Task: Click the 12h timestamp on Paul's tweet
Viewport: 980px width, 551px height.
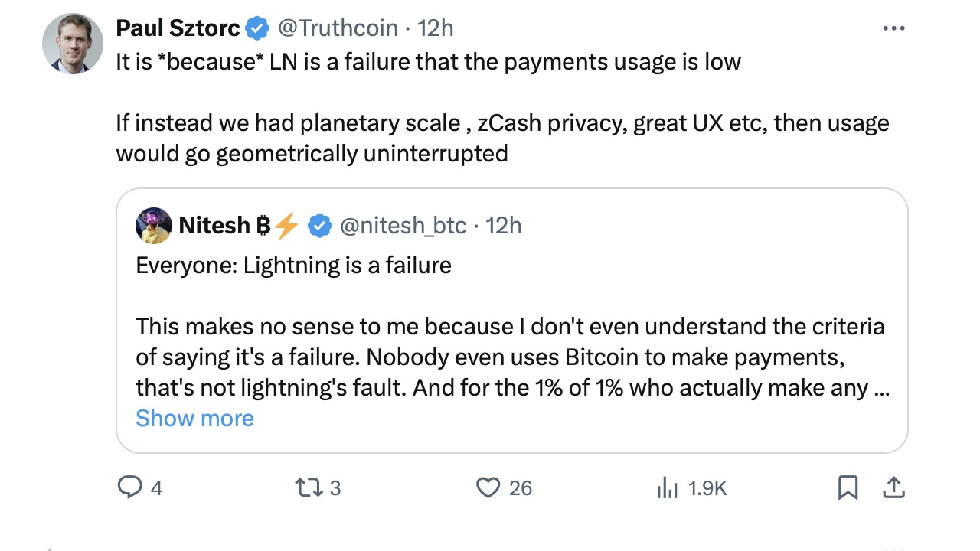Action: coord(436,28)
